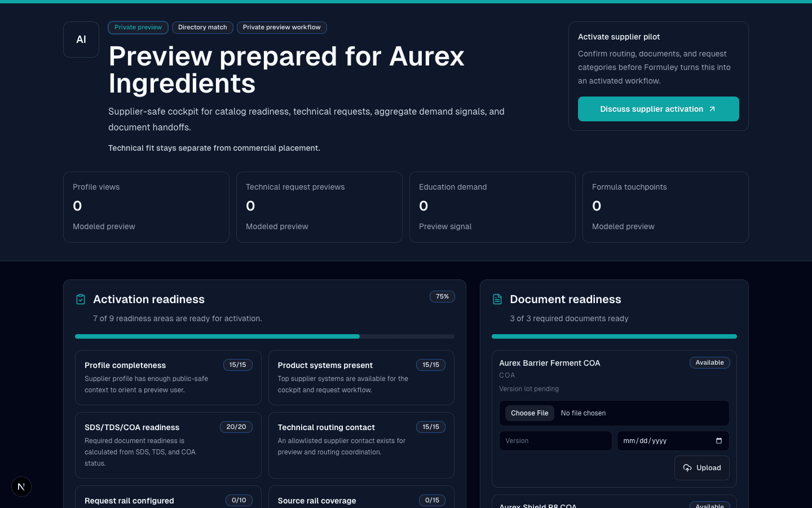812x508 pixels.
Task: Click the Source rail coverage 0/15 badge
Action: tap(432, 501)
